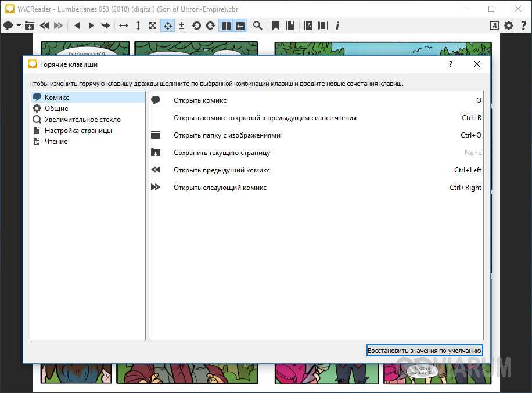Click the fit-to-height vertical arrow icon
The image size is (532, 393).
[x=138, y=26]
